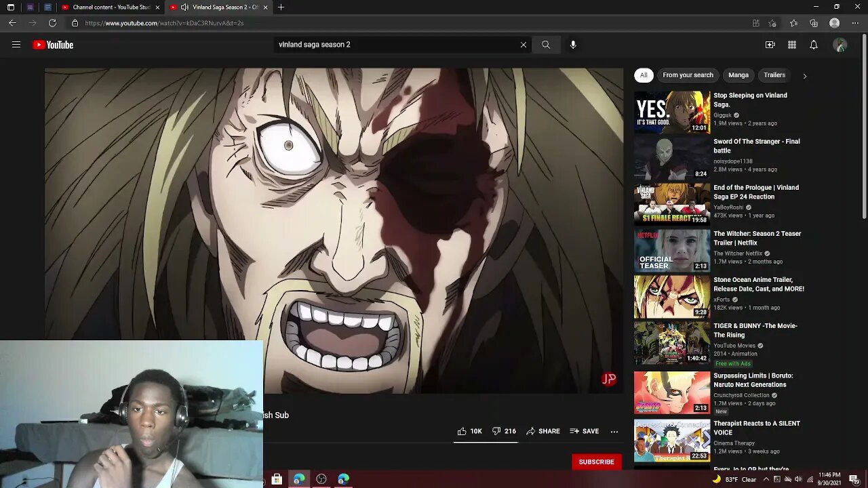Open the Edge profile icon
868x488 pixels.
click(835, 23)
